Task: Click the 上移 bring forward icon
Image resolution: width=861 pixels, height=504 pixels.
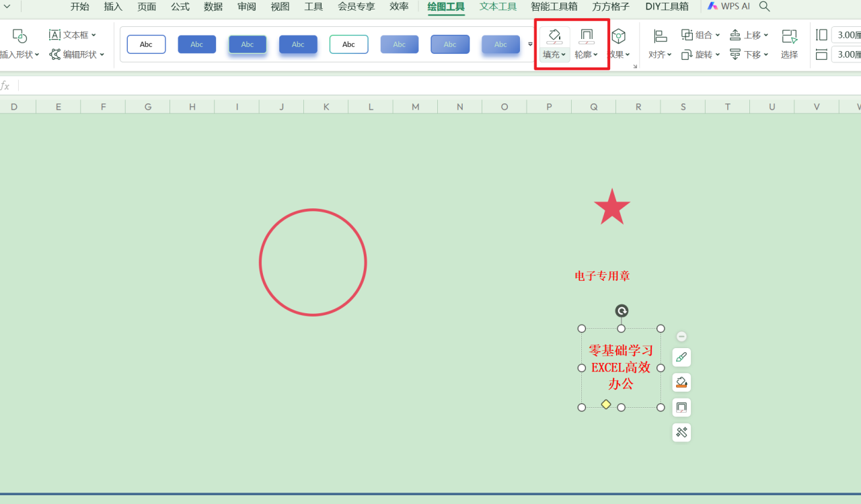Action: 735,35
